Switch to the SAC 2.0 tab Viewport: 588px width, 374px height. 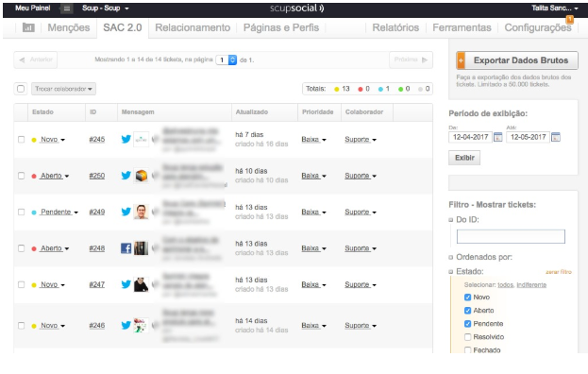click(123, 27)
